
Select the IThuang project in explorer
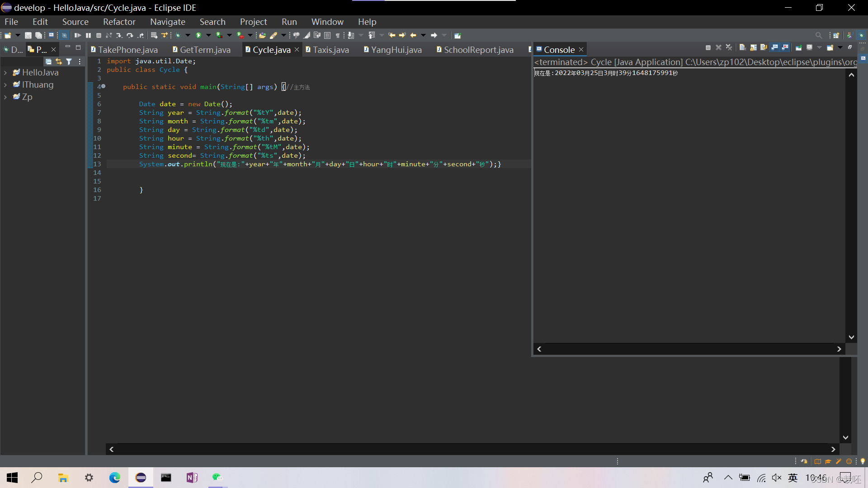coord(38,84)
